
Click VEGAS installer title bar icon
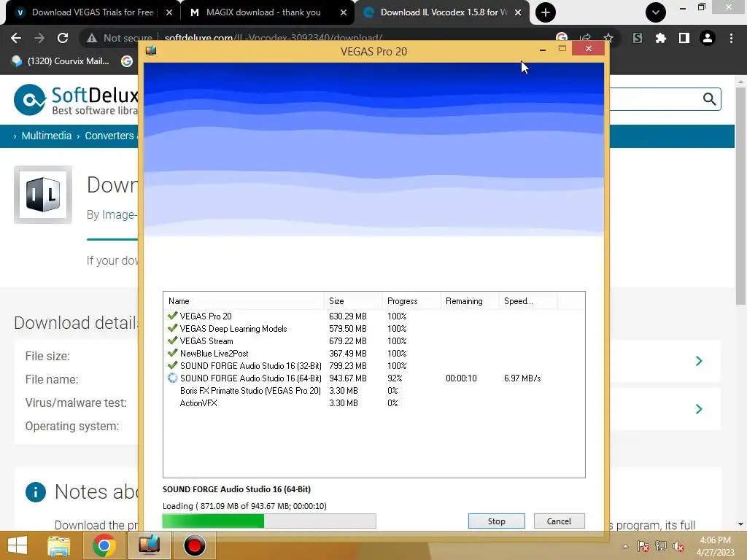[151, 50]
